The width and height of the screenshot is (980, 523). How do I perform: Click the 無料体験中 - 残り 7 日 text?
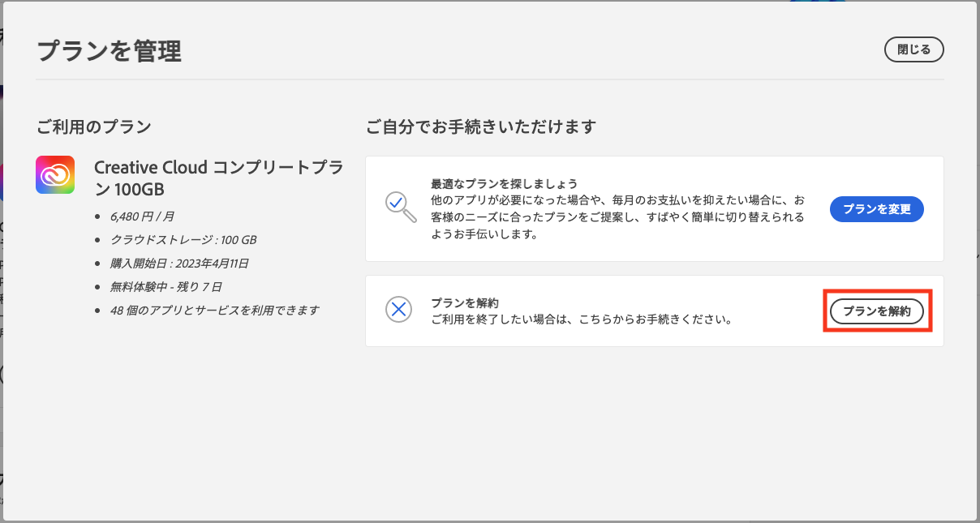click(x=166, y=286)
